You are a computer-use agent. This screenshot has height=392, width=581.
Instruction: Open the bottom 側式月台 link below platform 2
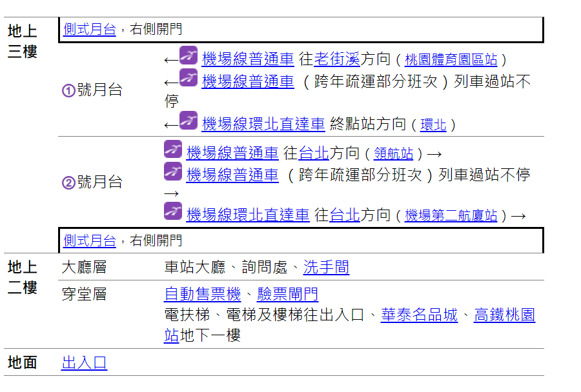point(90,241)
